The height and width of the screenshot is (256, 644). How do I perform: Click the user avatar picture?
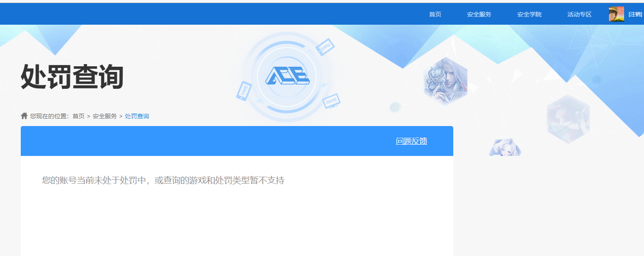[616, 14]
